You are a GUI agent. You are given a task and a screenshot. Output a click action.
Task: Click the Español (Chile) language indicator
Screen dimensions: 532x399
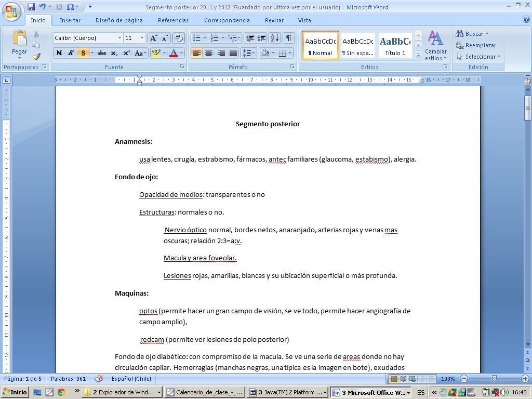click(130, 379)
